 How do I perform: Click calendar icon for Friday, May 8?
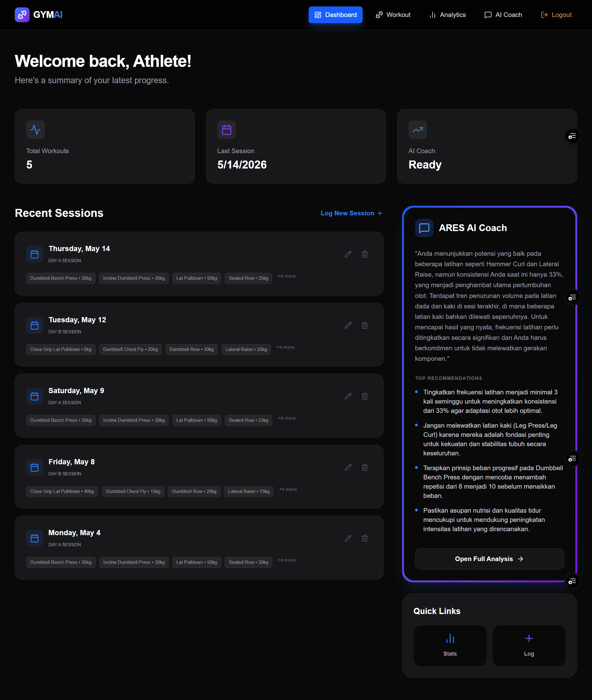(35, 467)
